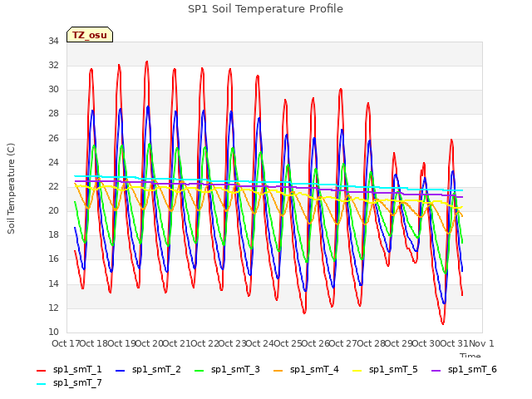Click the 16 y-axis tick label

53,259
